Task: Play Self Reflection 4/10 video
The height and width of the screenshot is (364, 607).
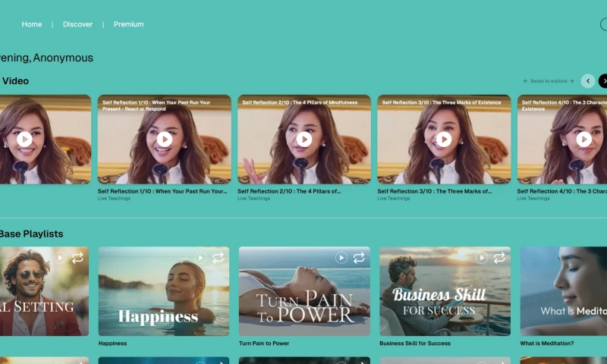Action: pos(583,140)
